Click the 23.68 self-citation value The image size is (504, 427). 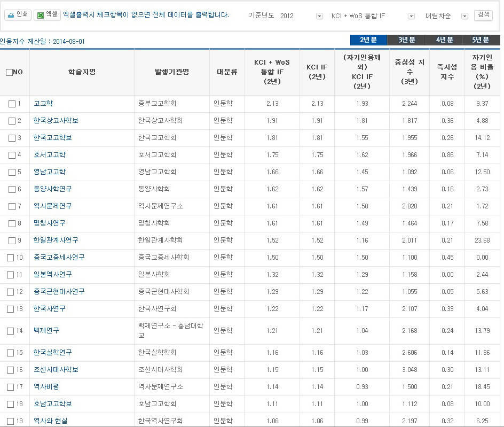click(x=482, y=240)
